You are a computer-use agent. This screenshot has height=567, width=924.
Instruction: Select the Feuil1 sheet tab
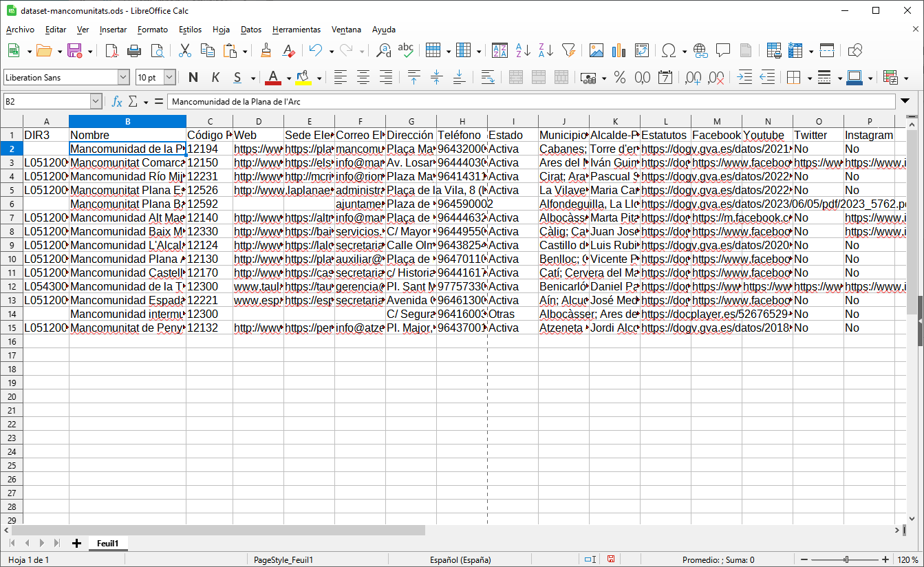[x=107, y=543]
